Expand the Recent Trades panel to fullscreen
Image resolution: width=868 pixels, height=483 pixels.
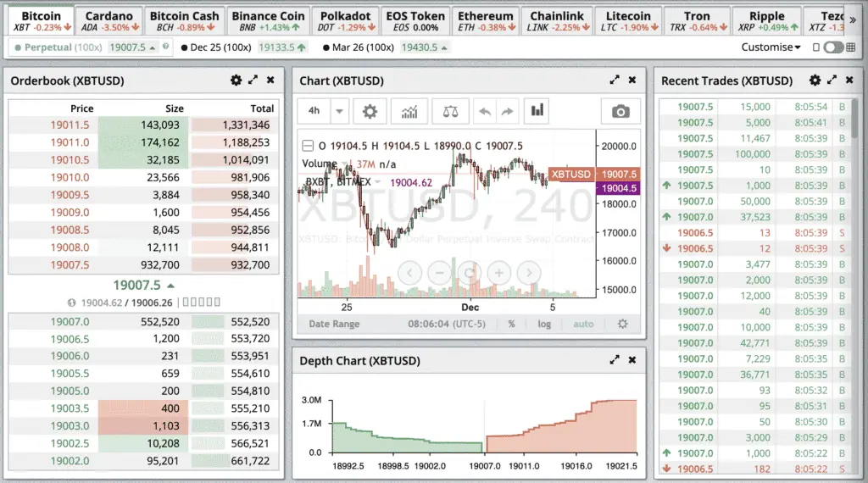point(832,80)
